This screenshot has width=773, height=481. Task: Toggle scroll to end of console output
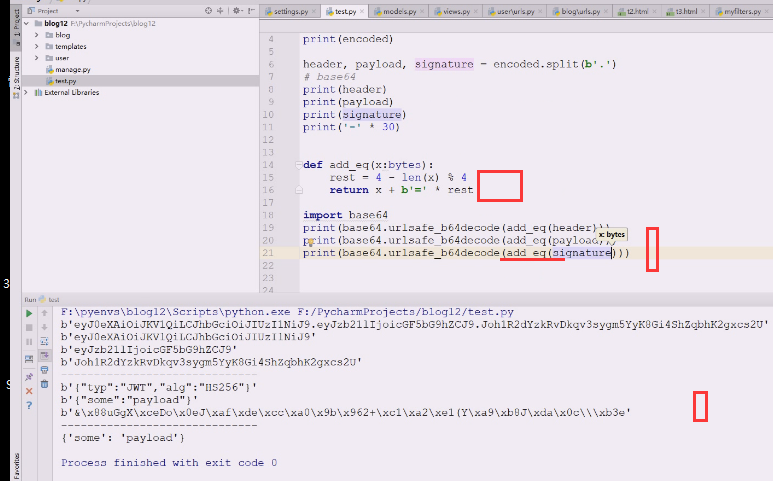44,355
